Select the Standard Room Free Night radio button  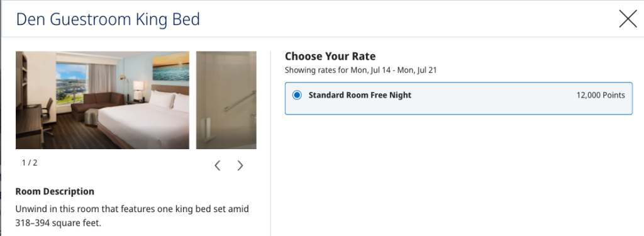(x=297, y=96)
